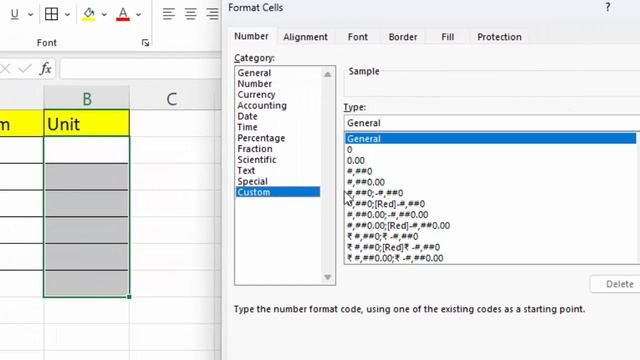
Task: Open the Underline style dropdown arrow
Action: pyautogui.click(x=31, y=15)
